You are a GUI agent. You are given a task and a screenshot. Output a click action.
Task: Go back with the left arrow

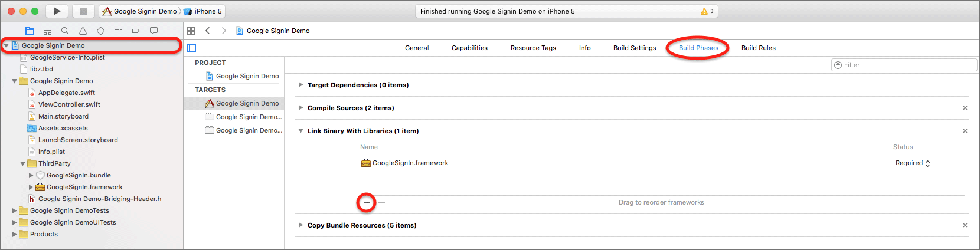coord(208,31)
